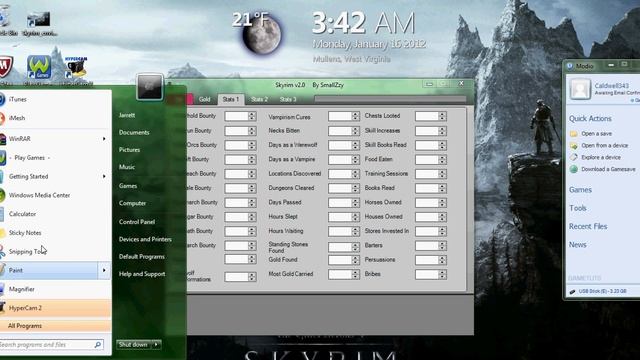Switch to the Stats 1 tab
The width and height of the screenshot is (640, 360).
click(x=231, y=99)
